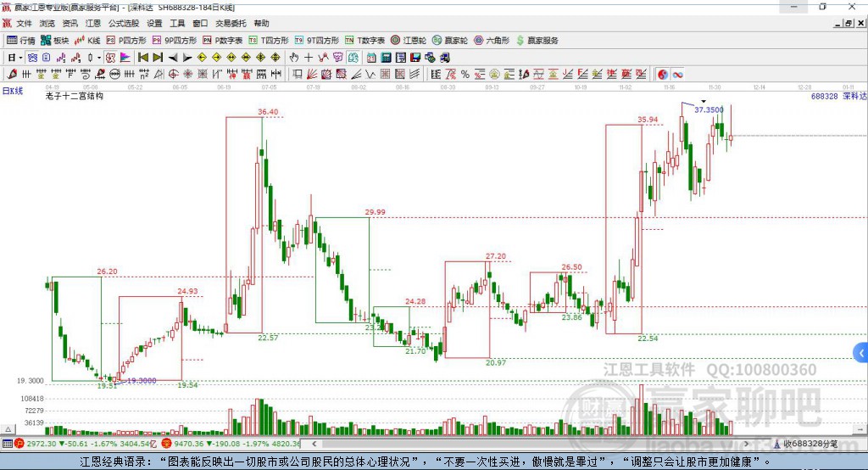Open the T数字表 tool
The height and width of the screenshot is (470, 868).
point(364,41)
